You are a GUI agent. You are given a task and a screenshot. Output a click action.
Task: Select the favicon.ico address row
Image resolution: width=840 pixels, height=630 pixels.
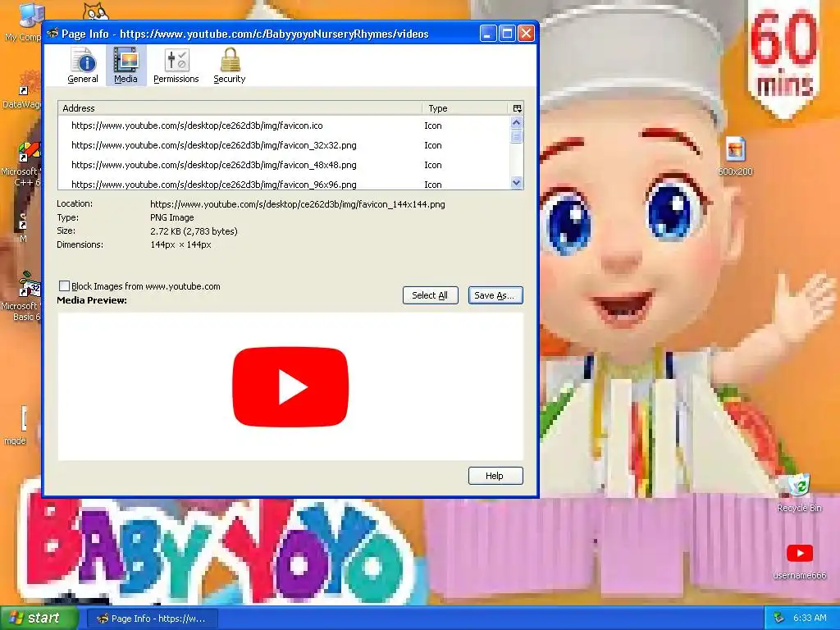point(284,126)
